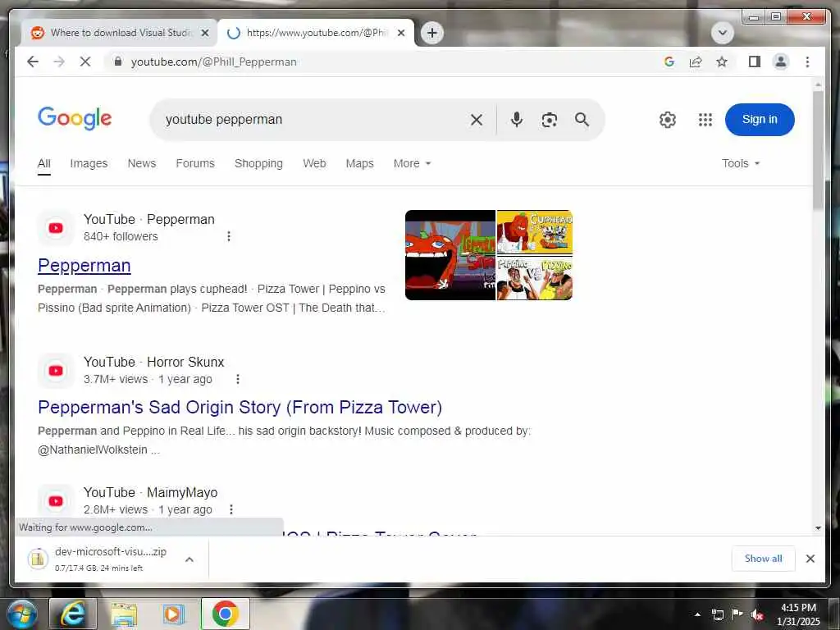
Task: Search by image with camera lens icon
Action: [x=549, y=120]
